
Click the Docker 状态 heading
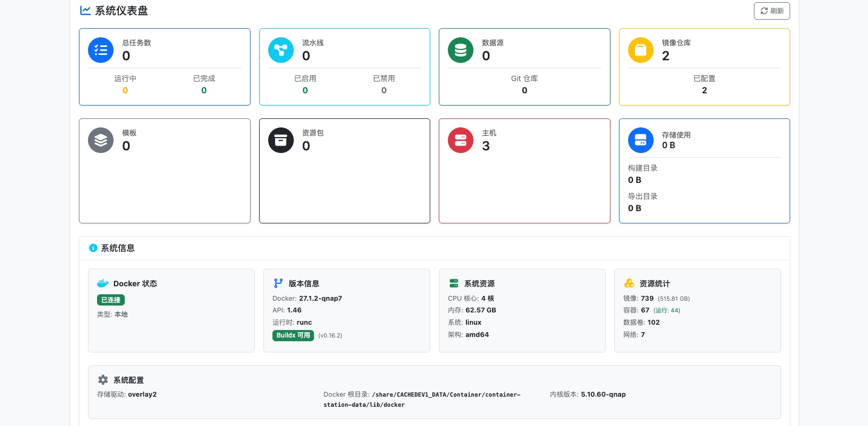pyautogui.click(x=135, y=284)
